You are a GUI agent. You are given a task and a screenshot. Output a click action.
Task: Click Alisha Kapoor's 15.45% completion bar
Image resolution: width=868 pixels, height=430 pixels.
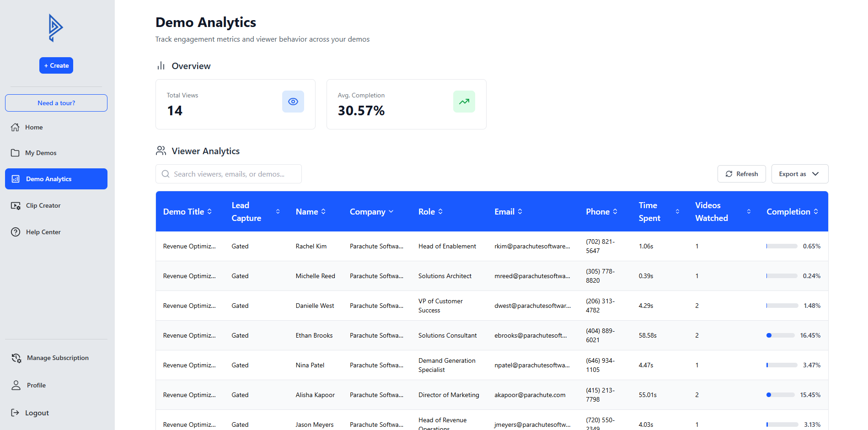click(781, 395)
